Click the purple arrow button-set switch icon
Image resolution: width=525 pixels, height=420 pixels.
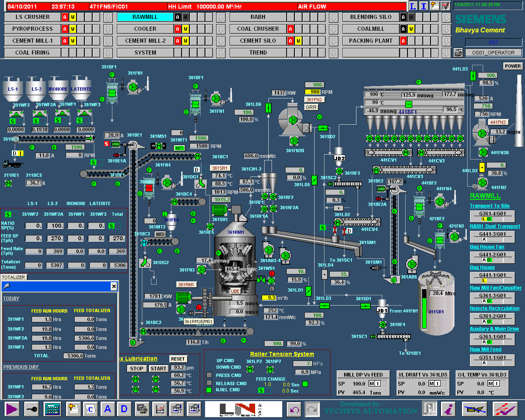click(x=12, y=409)
